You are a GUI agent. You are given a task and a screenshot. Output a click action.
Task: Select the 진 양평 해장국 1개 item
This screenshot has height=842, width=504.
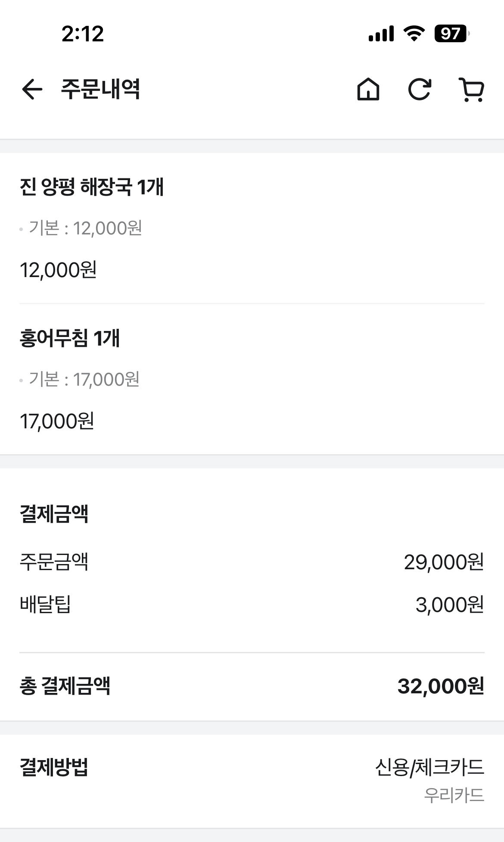(92, 187)
